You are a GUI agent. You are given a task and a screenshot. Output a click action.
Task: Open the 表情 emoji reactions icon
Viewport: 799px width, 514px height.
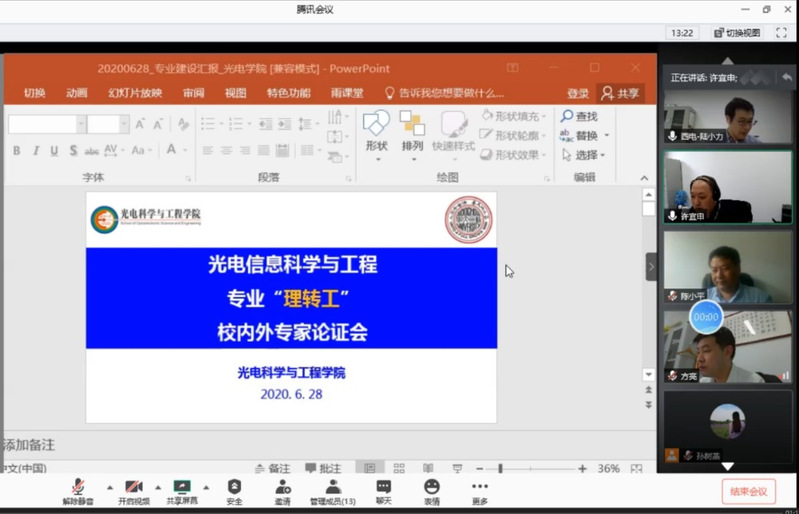432,489
